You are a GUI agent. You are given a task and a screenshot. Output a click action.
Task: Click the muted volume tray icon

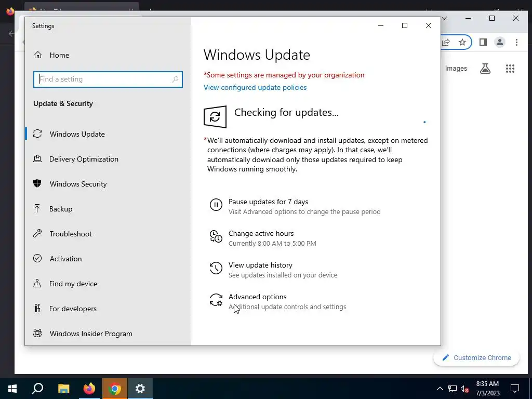[x=464, y=389]
